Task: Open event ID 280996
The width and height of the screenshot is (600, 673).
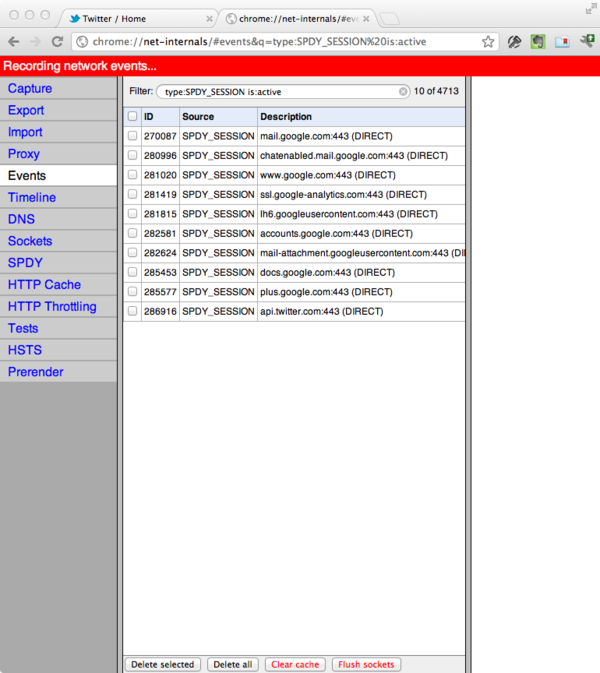Action: [160, 155]
